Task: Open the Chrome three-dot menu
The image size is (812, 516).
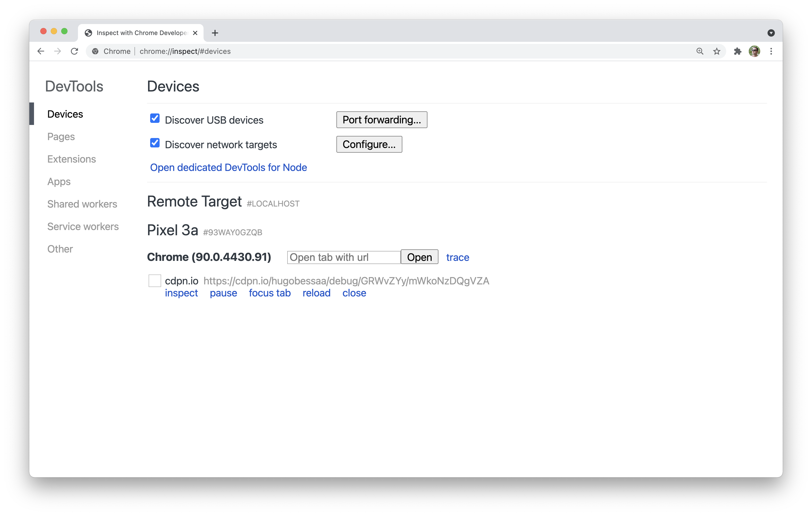Action: coord(771,51)
